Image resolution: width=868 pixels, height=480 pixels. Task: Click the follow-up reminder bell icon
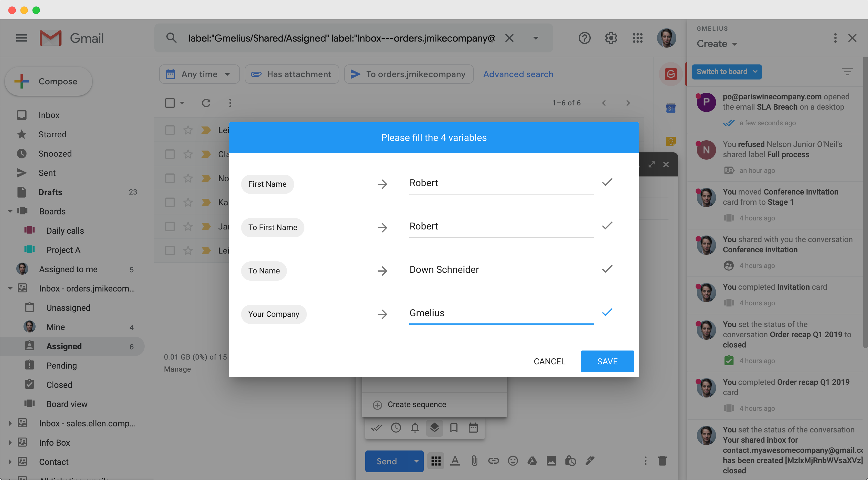click(415, 428)
